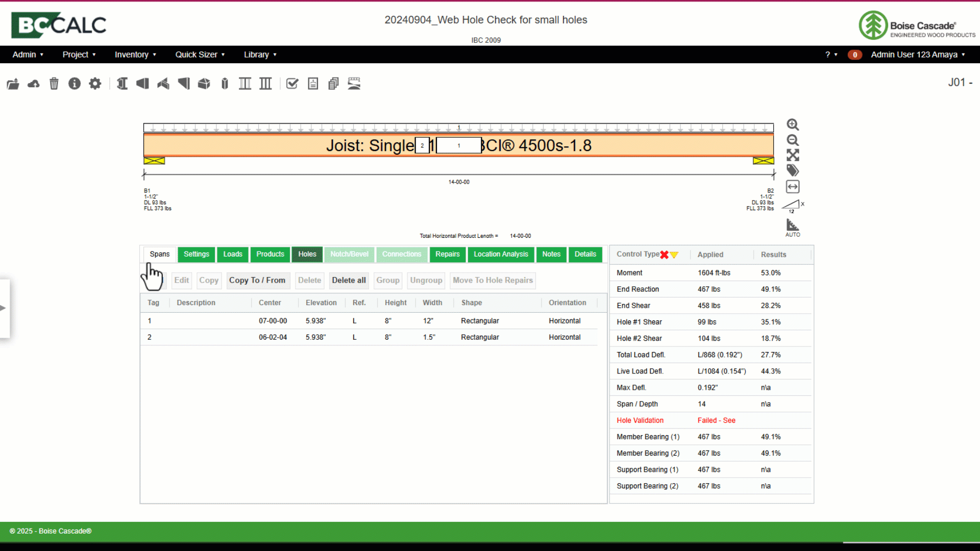
Task: Switch to the Location Analysis tab
Action: coord(501,254)
